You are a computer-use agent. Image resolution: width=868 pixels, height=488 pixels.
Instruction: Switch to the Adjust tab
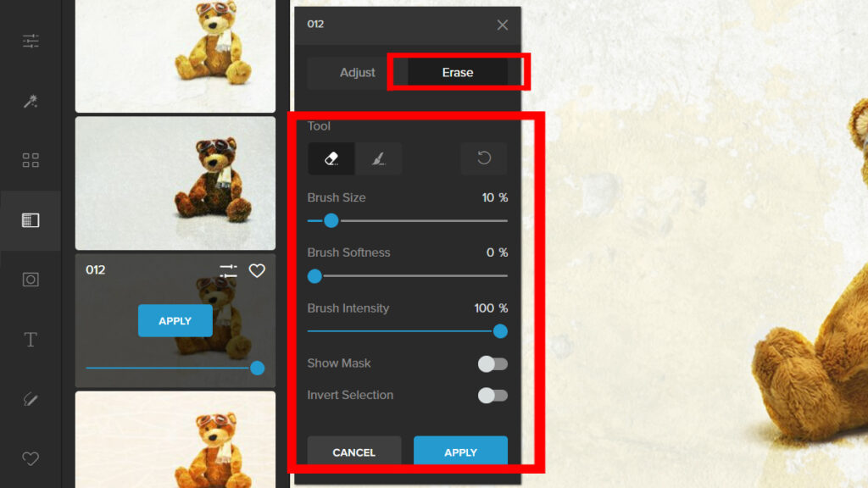(357, 73)
